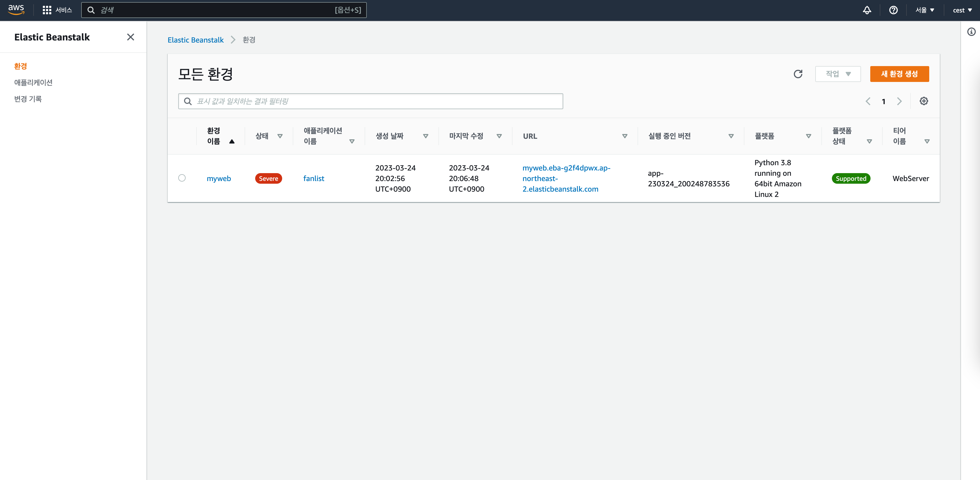
Task: Open 애플리케이션 in the side navigation
Action: pos(34,82)
